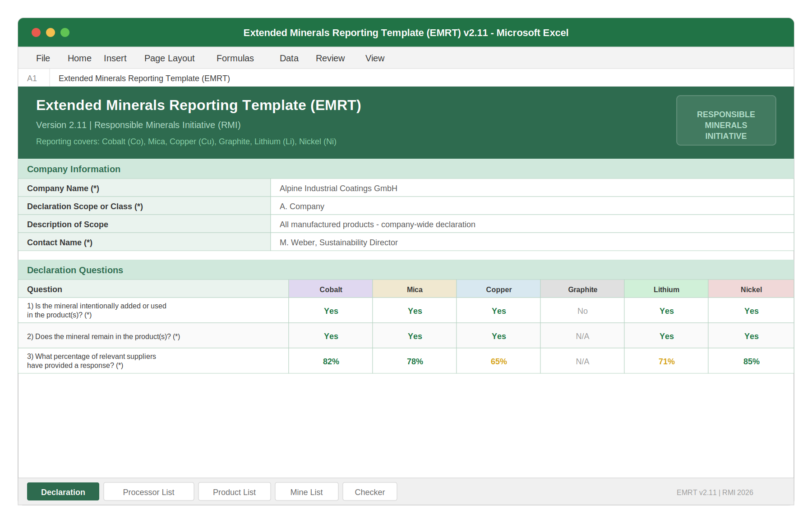Click the Cobalt column header

pos(330,289)
